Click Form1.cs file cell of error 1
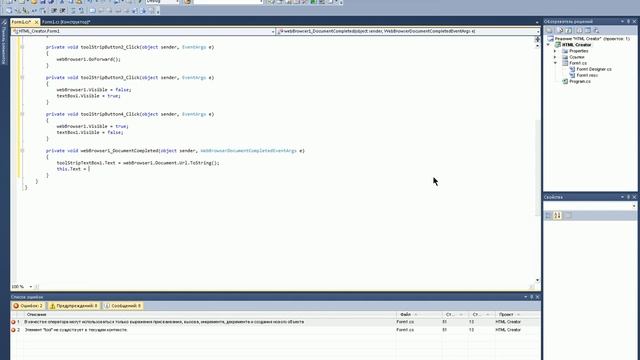Screen dimensions: 640x360 click(x=405, y=322)
